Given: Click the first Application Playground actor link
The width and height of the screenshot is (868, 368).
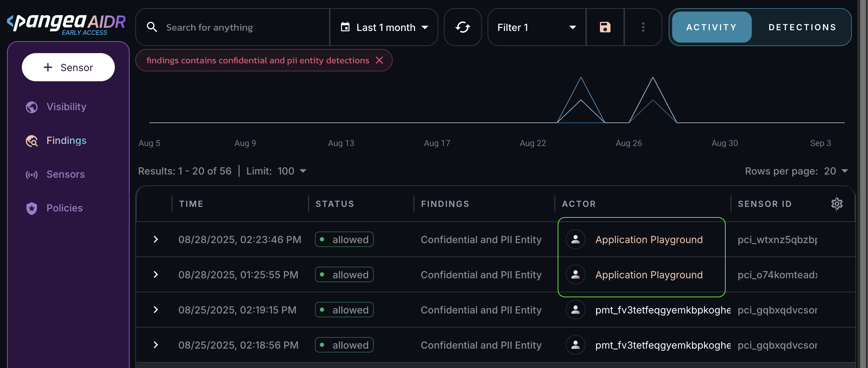Looking at the screenshot, I should coord(649,239).
